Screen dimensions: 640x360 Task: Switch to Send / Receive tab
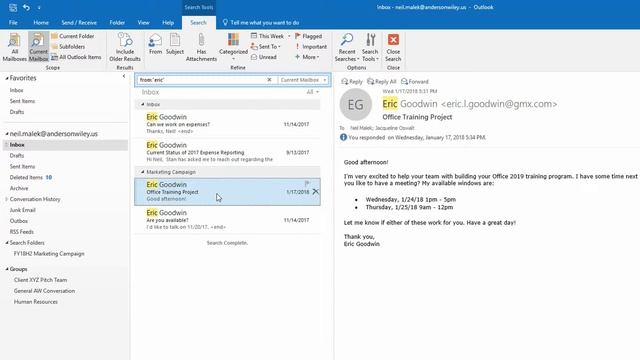pyautogui.click(x=79, y=23)
